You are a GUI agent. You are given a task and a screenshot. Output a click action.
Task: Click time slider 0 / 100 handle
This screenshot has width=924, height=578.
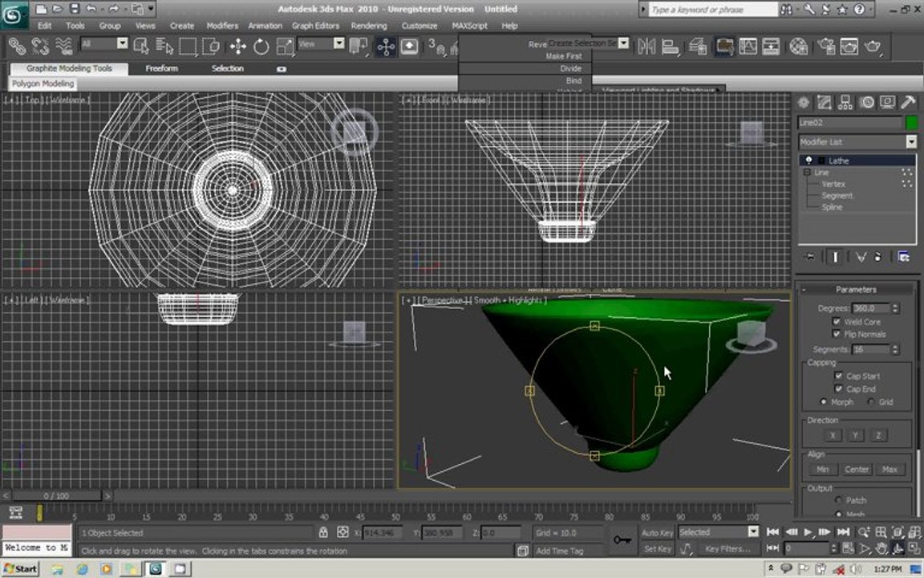pyautogui.click(x=56, y=496)
